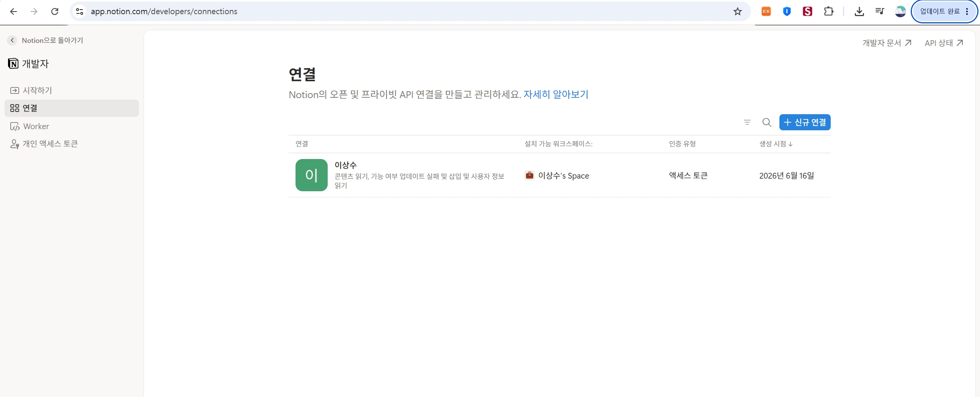Bookmark this page with star icon
The height and width of the screenshot is (397, 980).
(x=737, y=11)
